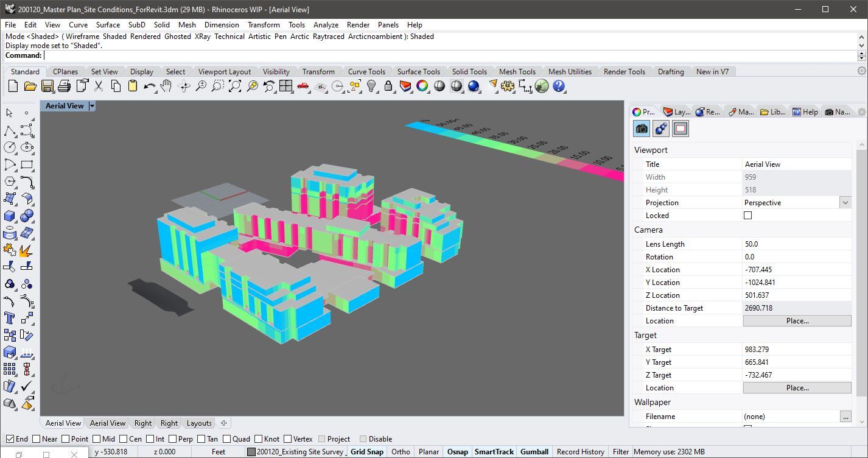
Task: Click the padlock Lock objects icon
Action: (x=388, y=86)
